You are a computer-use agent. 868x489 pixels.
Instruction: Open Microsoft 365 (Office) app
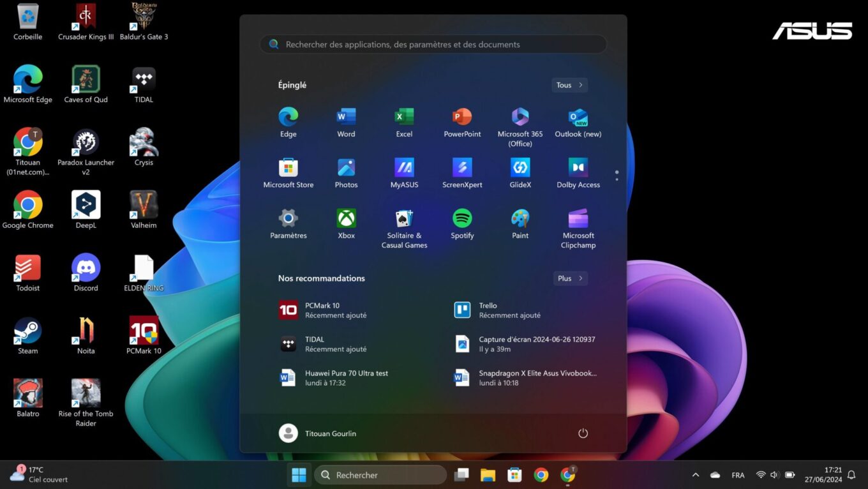point(520,127)
